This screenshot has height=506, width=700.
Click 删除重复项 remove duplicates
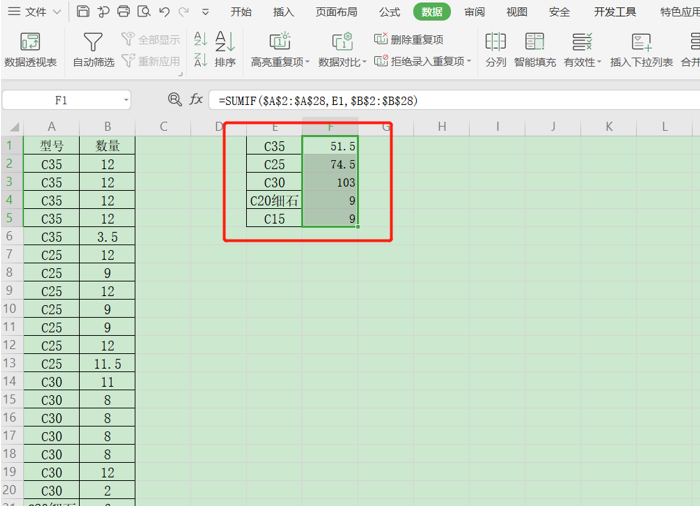point(408,40)
